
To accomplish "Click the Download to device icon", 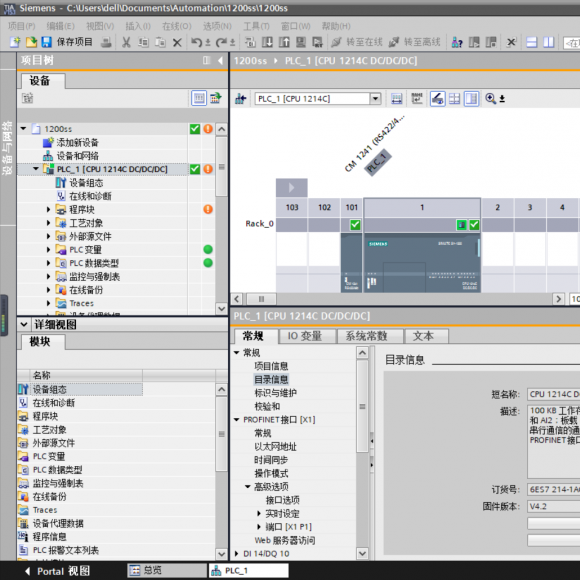I will click(x=267, y=42).
